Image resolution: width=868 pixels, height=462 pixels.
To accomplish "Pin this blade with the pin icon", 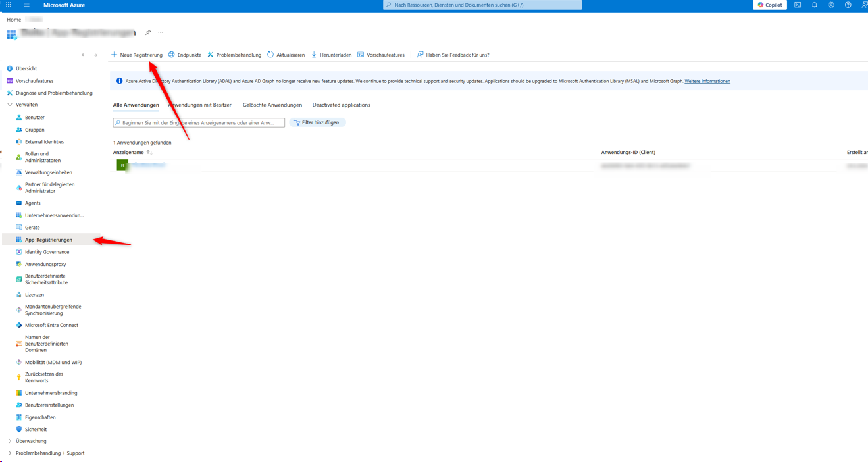I will (x=148, y=32).
